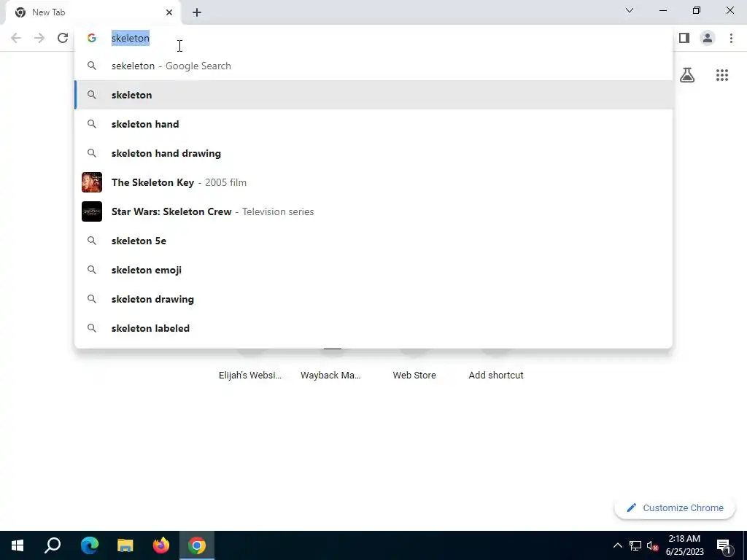Screen dimensions: 747x560
Task: Open the taskbar search magnifier
Action: pos(53,545)
